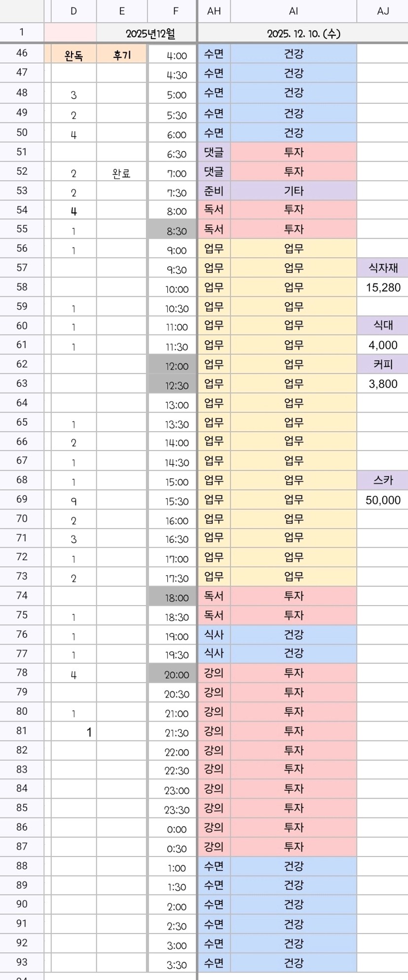408x980 pixels.
Task: Select column E header
Action: pos(122,11)
